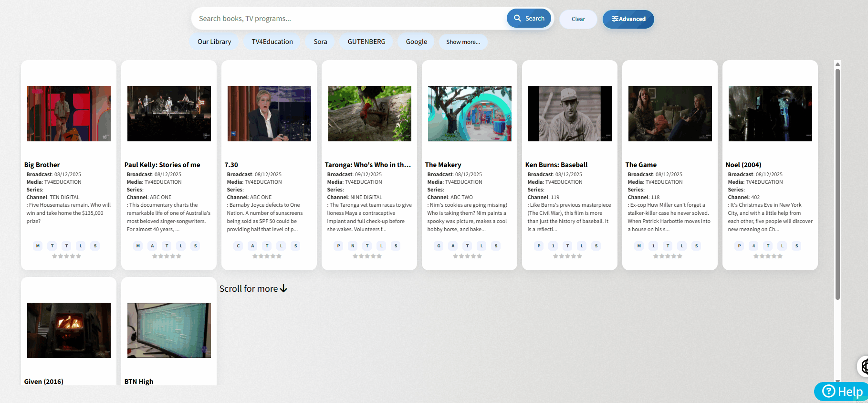The image size is (868, 403).
Task: Clear the search with the Clear button
Action: click(x=578, y=19)
